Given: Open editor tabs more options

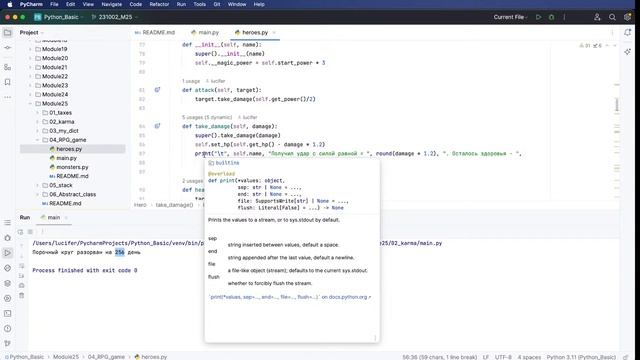Looking at the screenshot, I should point(612,33).
